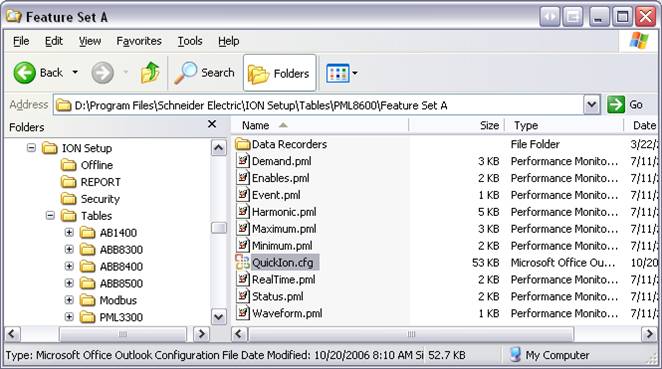Click the folder tree horizontal scroll thumb
This screenshot has width=662, height=369.
pyautogui.click(x=123, y=334)
